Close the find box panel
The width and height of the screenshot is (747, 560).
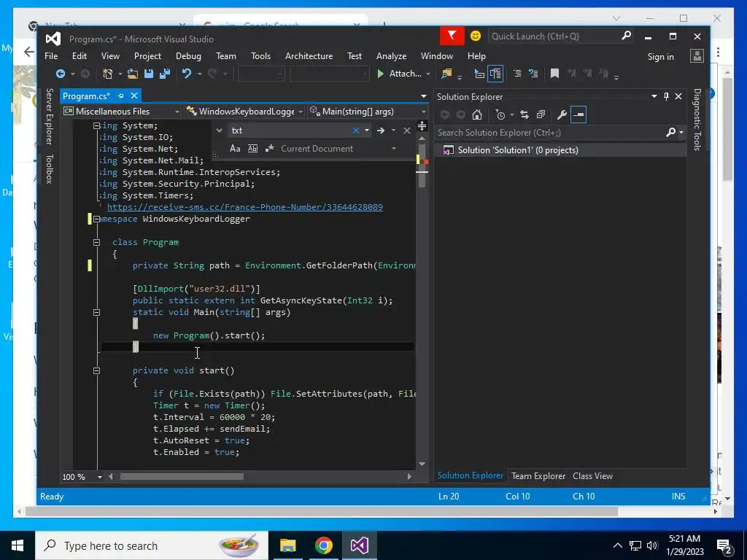pyautogui.click(x=407, y=131)
